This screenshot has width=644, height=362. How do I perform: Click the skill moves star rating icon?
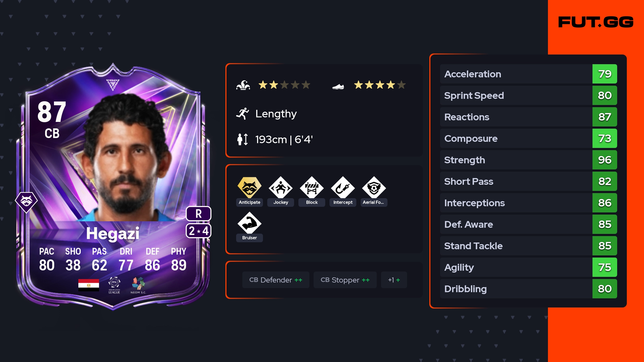pyautogui.click(x=243, y=85)
